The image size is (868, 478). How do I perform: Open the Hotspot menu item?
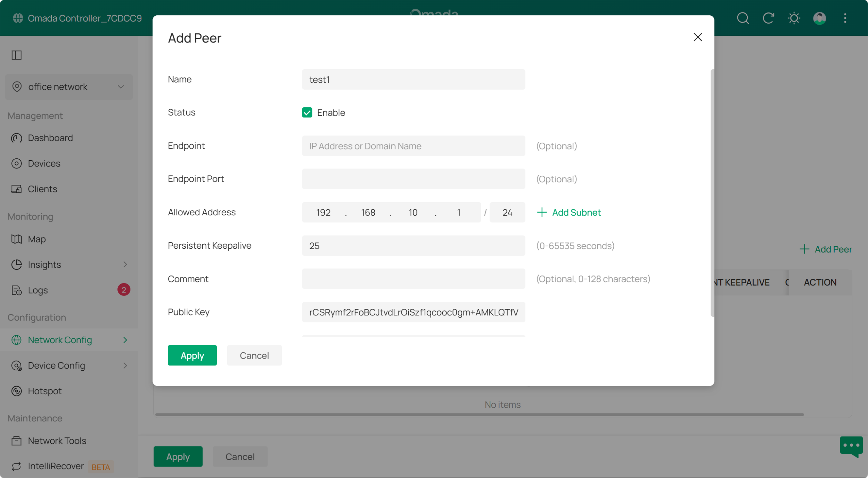pos(69,391)
